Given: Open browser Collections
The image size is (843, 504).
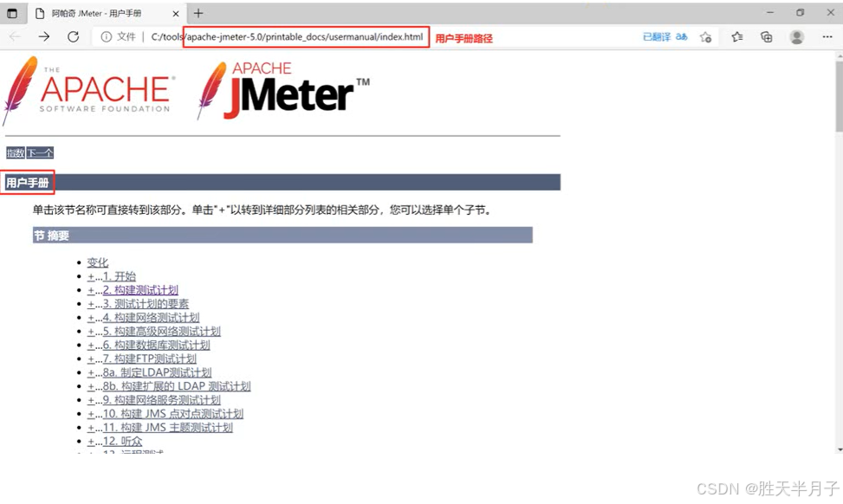Looking at the screenshot, I should click(x=766, y=36).
